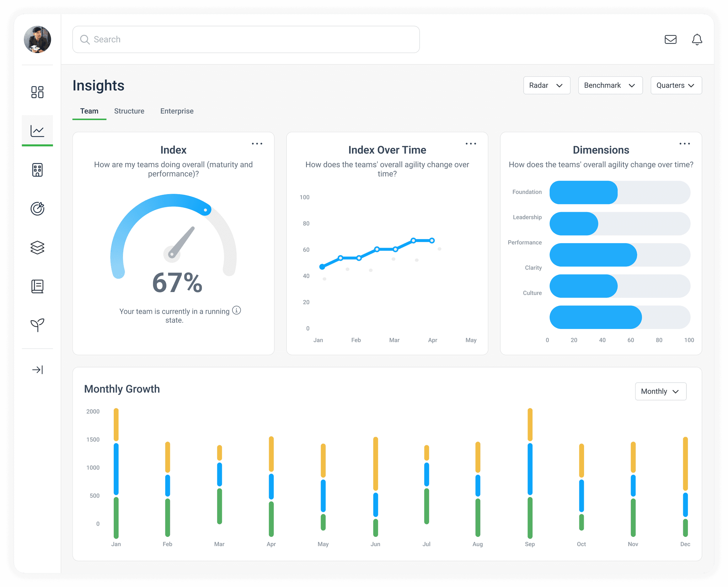
Task: Open the Quarters dropdown
Action: point(676,85)
